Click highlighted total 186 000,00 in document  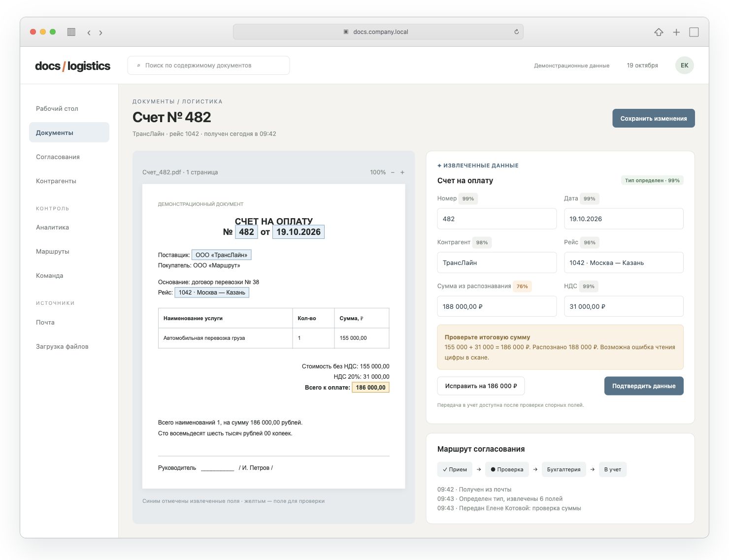(x=370, y=388)
